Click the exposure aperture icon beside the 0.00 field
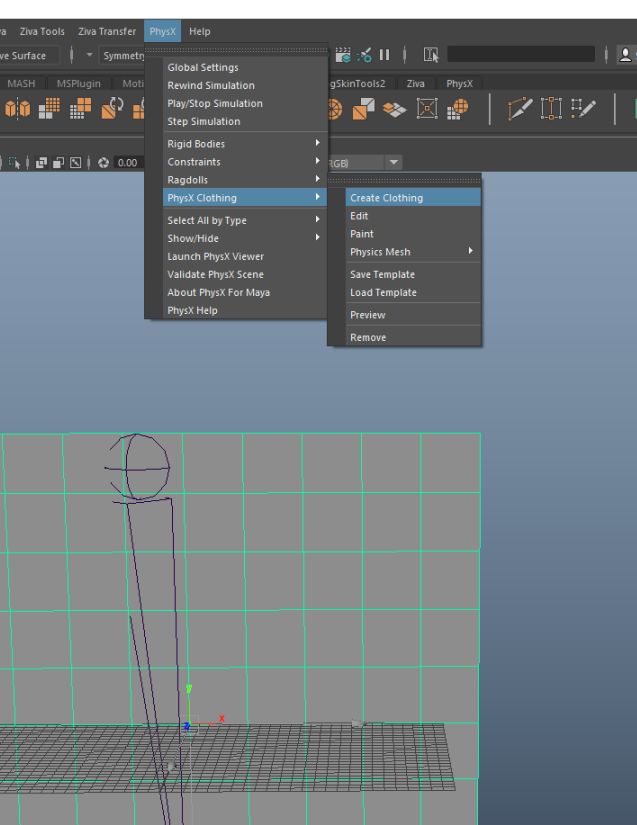The width and height of the screenshot is (637, 825). (x=103, y=163)
